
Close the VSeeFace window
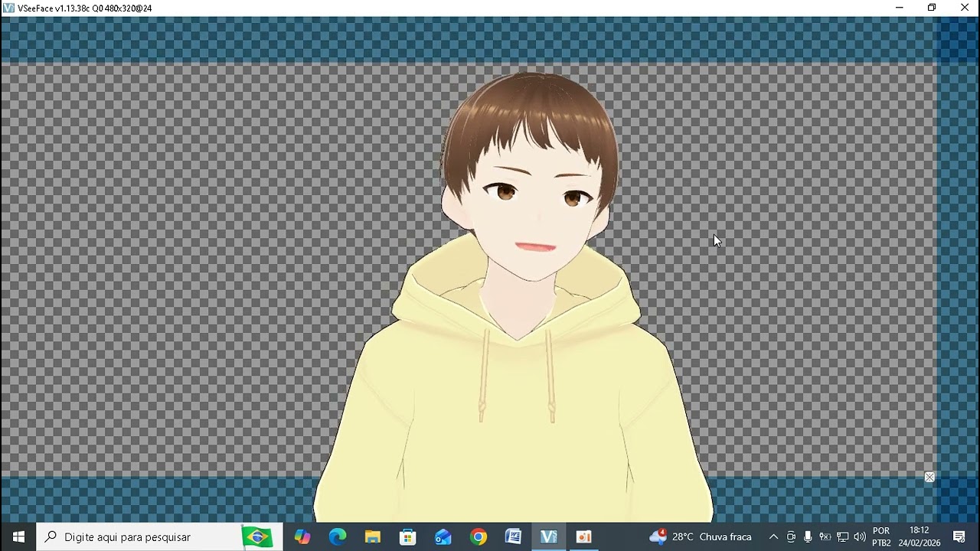tap(965, 8)
